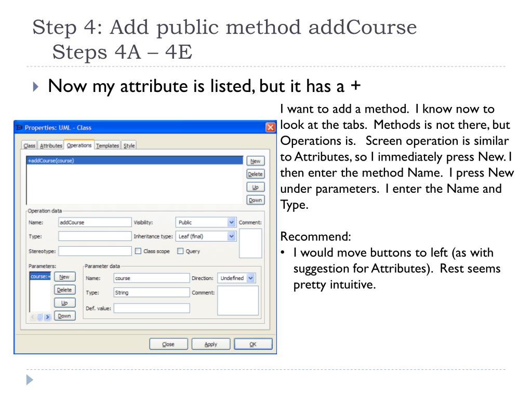Confirm the dialog with OK
Screen dimensions: 532x399
pyautogui.click(x=253, y=344)
